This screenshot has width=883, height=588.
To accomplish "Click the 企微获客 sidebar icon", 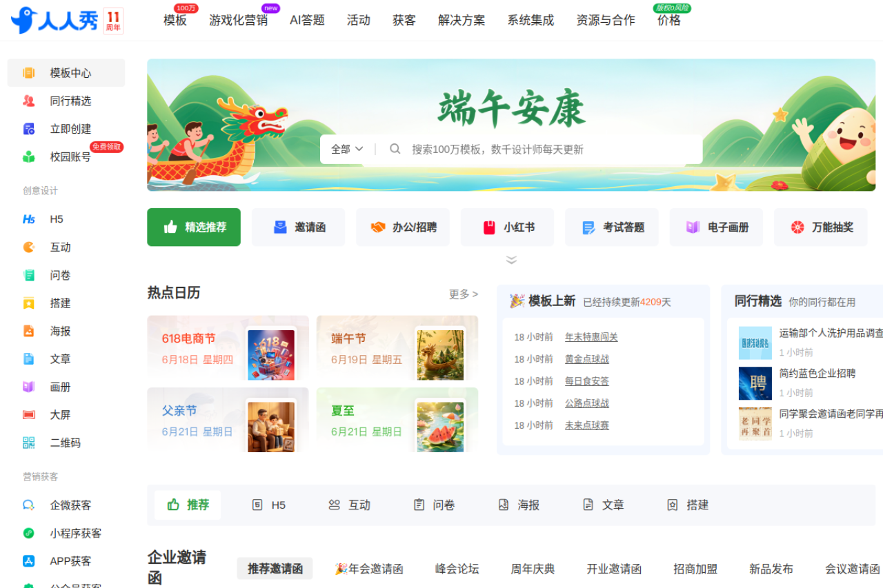I will click(x=28, y=505).
